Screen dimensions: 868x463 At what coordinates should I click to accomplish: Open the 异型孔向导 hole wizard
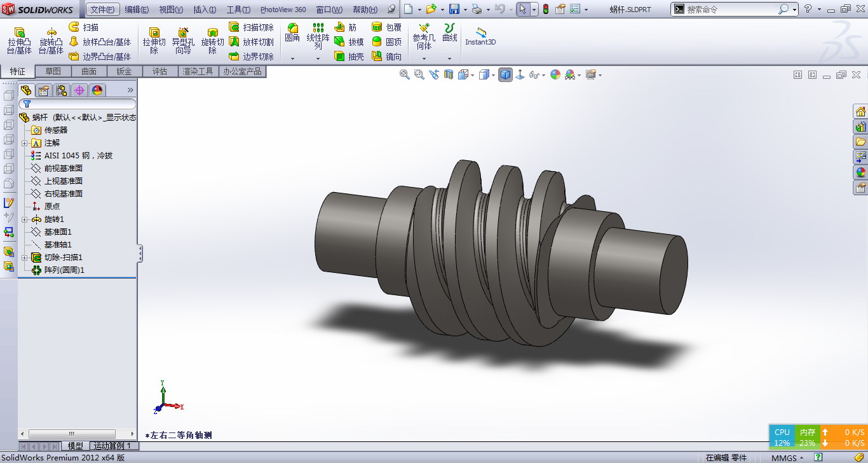(x=183, y=41)
